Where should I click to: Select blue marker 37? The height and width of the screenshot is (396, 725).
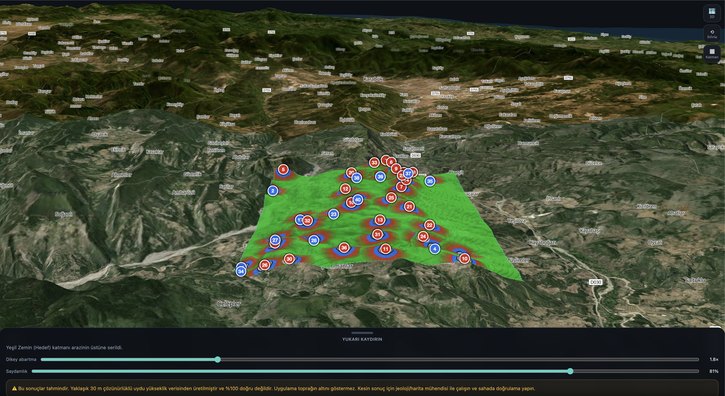[x=408, y=173]
